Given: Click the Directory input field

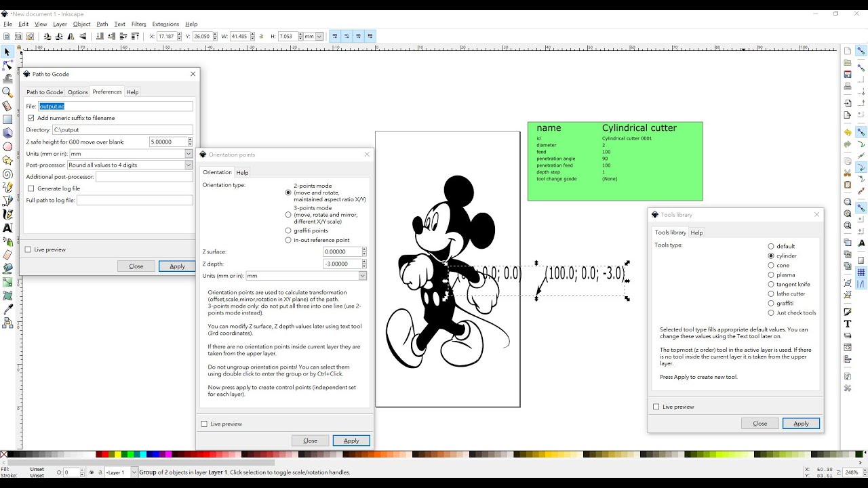Looking at the screenshot, I should (123, 129).
